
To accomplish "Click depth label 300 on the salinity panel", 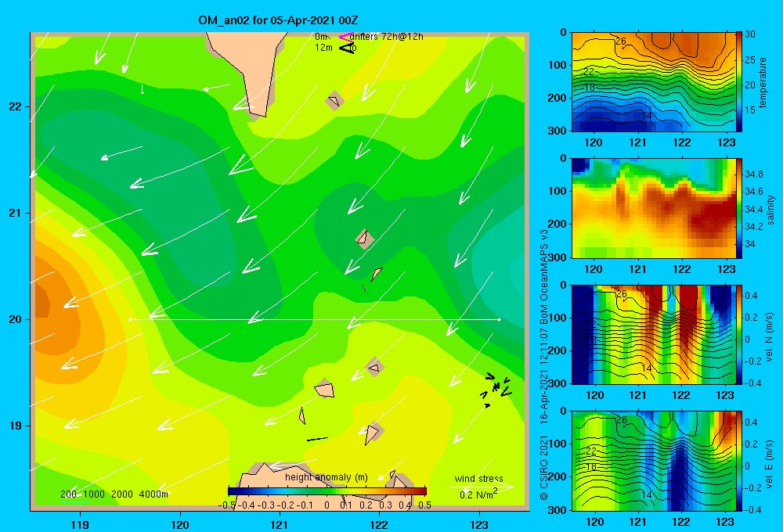I will point(559,257).
